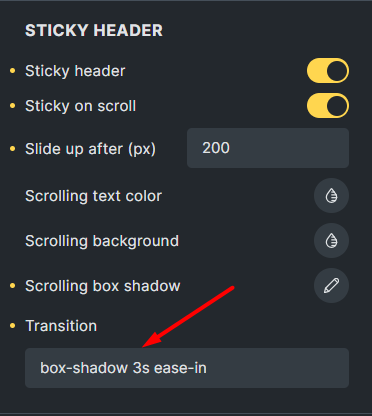Click the yellow dot by Scrolling box shadow
This screenshot has width=372, height=416.
pos(13,286)
